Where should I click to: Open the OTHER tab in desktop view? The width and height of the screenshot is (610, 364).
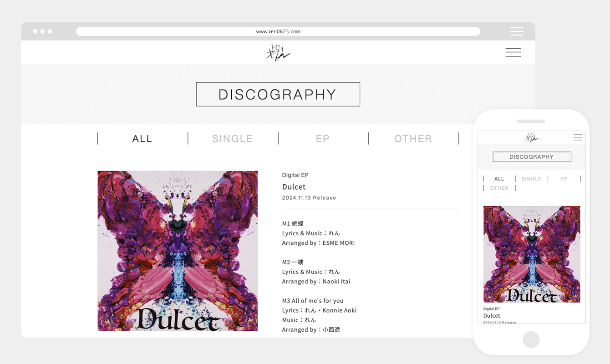pyautogui.click(x=413, y=139)
